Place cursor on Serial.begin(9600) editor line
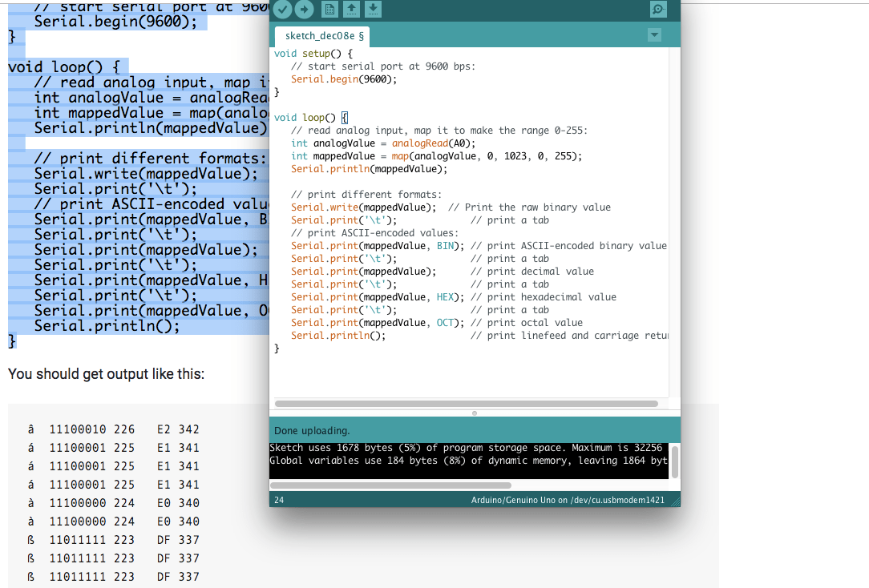Screen dimensions: 869x588 click(x=344, y=79)
